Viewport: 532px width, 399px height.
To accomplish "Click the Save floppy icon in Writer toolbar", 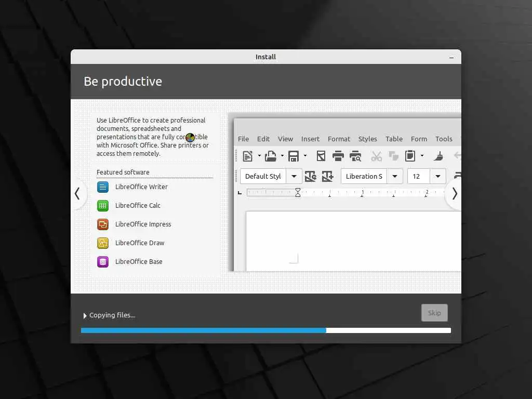I will click(x=294, y=156).
